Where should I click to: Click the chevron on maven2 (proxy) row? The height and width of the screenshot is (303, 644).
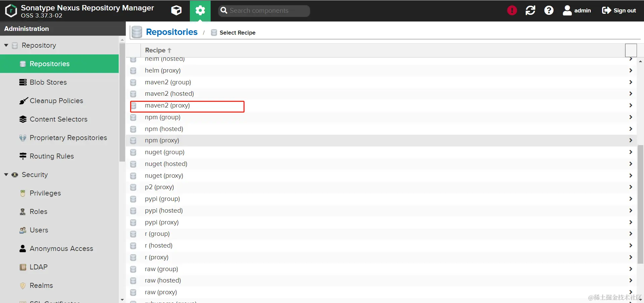(631, 105)
